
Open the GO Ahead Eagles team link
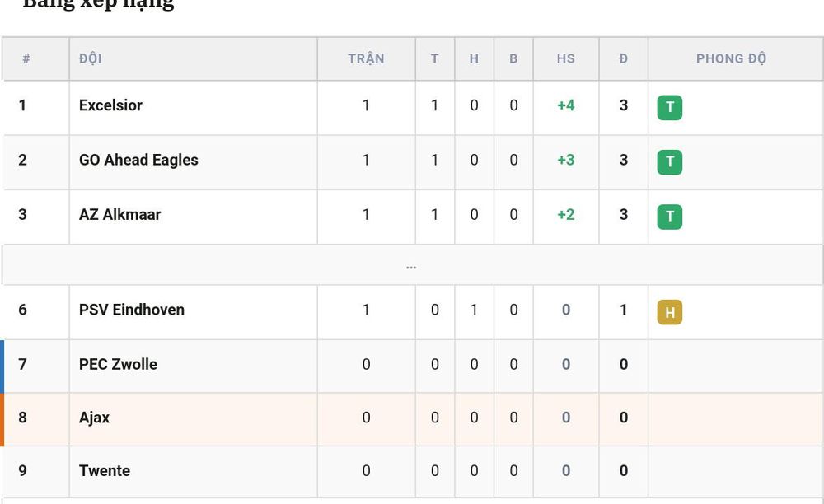(x=138, y=160)
